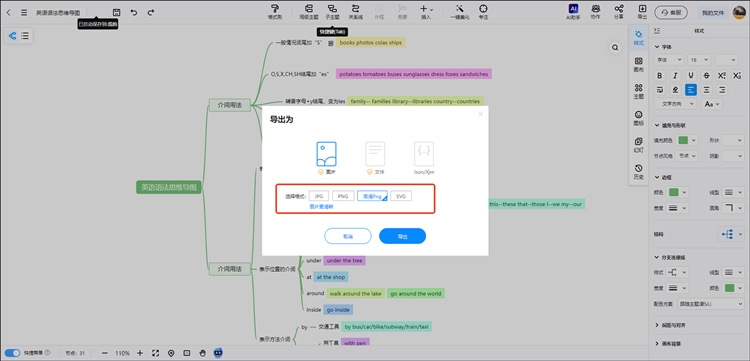Click the collaboration icon
750x361 pixels.
[x=596, y=11]
